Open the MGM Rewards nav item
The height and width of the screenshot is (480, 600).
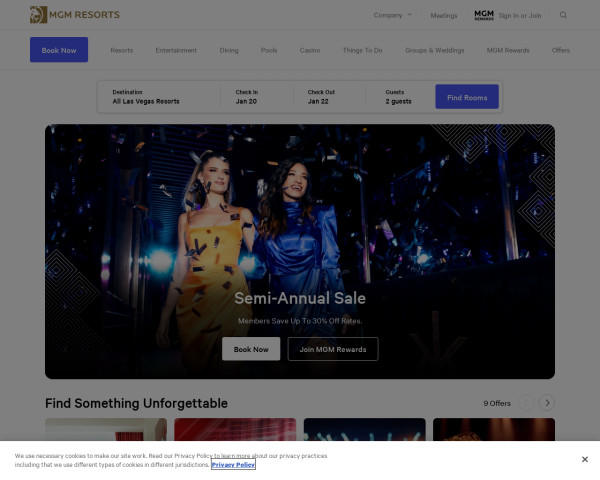(x=508, y=50)
